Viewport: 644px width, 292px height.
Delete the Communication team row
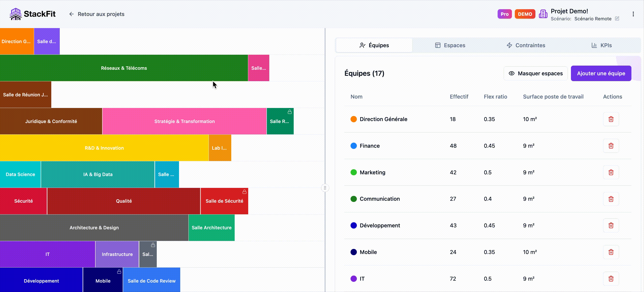coord(611,199)
